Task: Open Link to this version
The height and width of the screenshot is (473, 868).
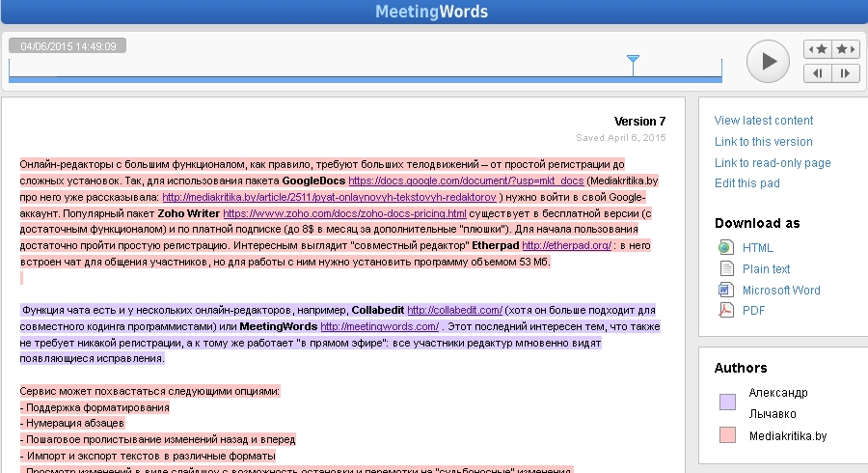Action: tap(764, 141)
